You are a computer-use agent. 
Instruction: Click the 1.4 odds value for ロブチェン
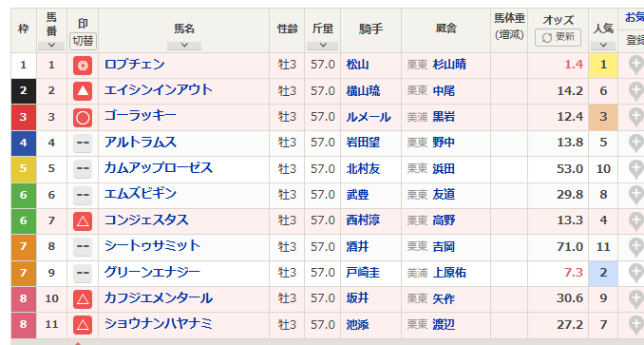click(574, 65)
